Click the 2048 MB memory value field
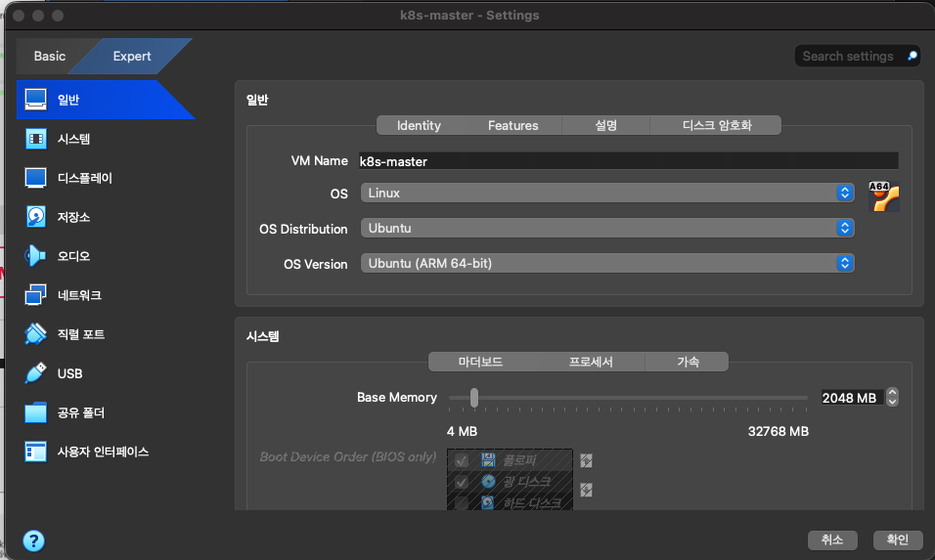This screenshot has height=560, width=935. 852,398
